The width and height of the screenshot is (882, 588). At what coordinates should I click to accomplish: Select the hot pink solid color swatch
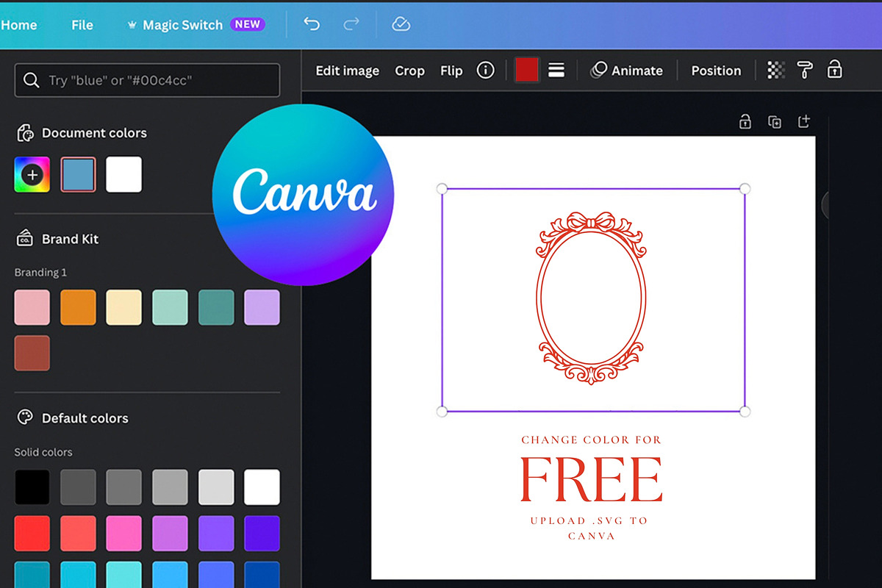[123, 533]
